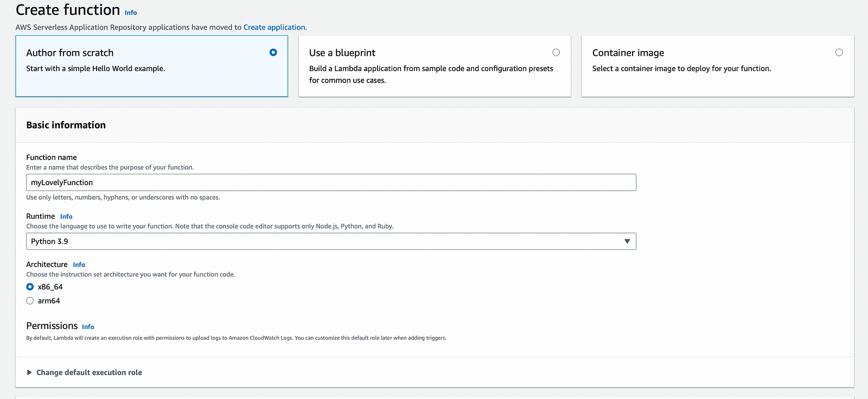Click the Function name input with myLovelyFunction
Viewport: 868px width, 399px height.
pyautogui.click(x=331, y=182)
